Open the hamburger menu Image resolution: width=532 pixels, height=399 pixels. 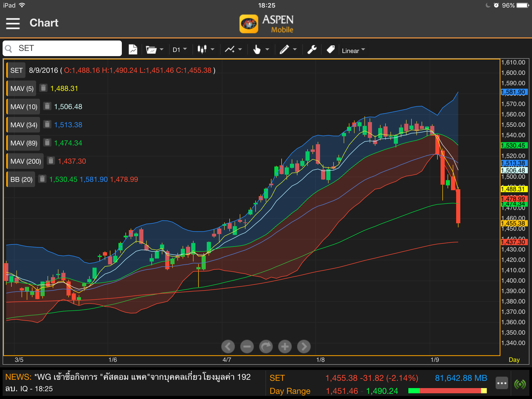(13, 23)
